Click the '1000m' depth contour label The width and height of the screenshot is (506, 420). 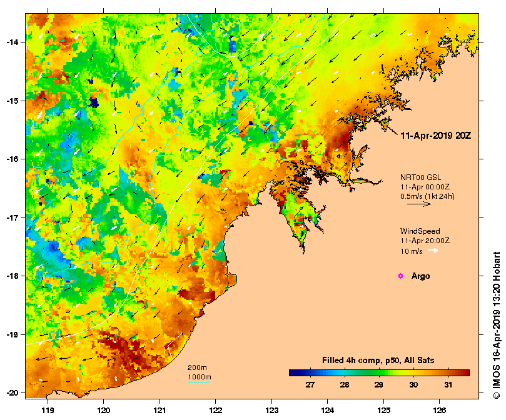[x=200, y=377]
